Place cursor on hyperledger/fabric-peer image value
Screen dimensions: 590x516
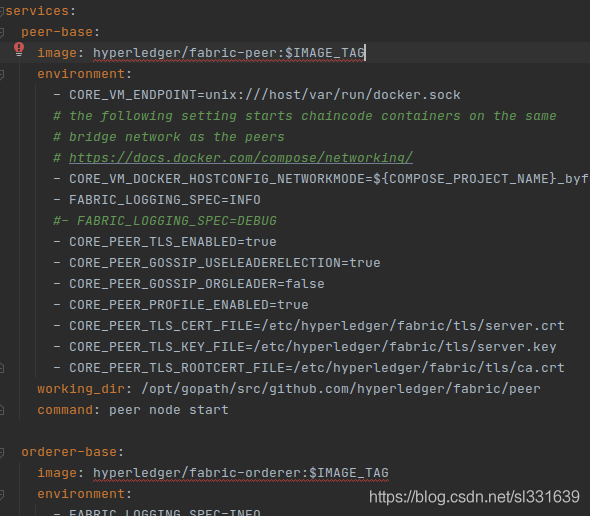click(229, 53)
